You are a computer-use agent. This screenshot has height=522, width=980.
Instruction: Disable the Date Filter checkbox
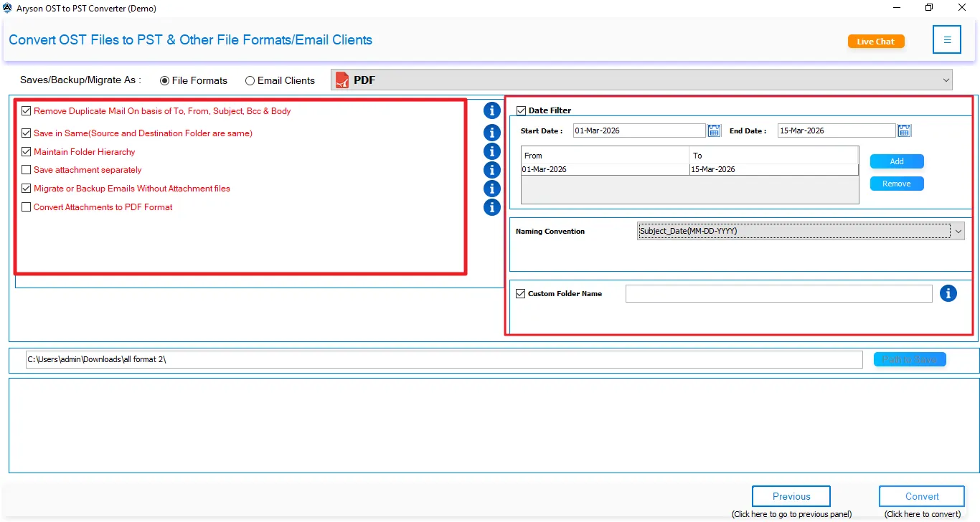(x=520, y=110)
